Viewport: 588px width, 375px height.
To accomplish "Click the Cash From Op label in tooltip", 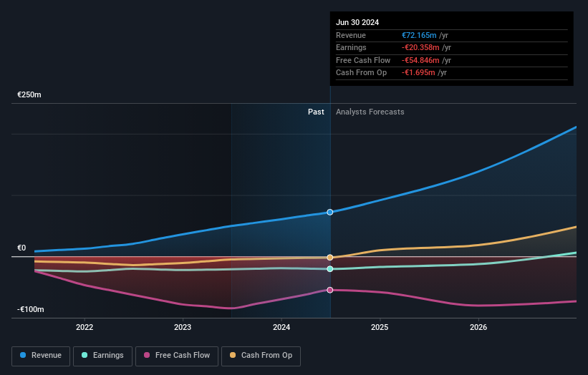I will click(361, 73).
